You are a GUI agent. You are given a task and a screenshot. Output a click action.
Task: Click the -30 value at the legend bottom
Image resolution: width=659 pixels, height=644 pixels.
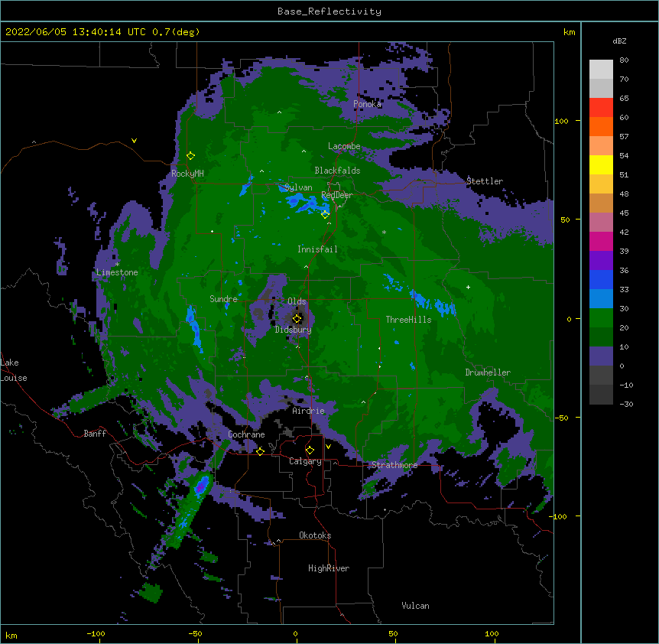[x=626, y=405]
